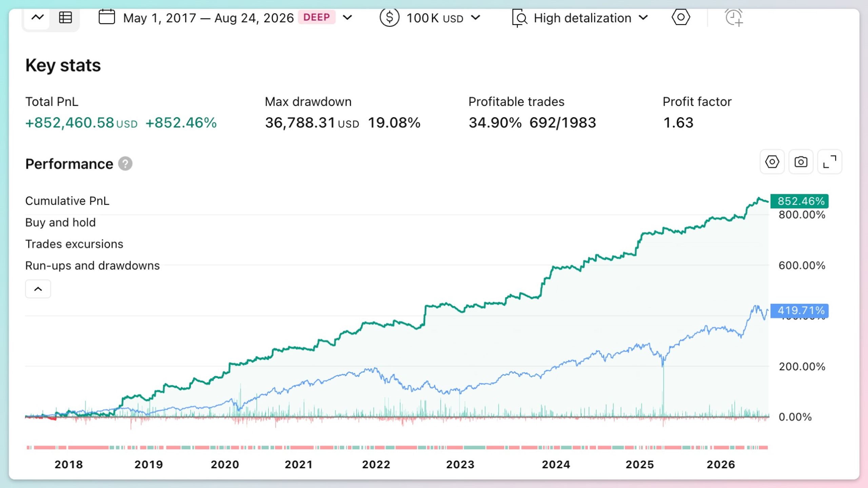Click the add alert clock icon
The height and width of the screenshot is (488, 868).
[x=734, y=18]
